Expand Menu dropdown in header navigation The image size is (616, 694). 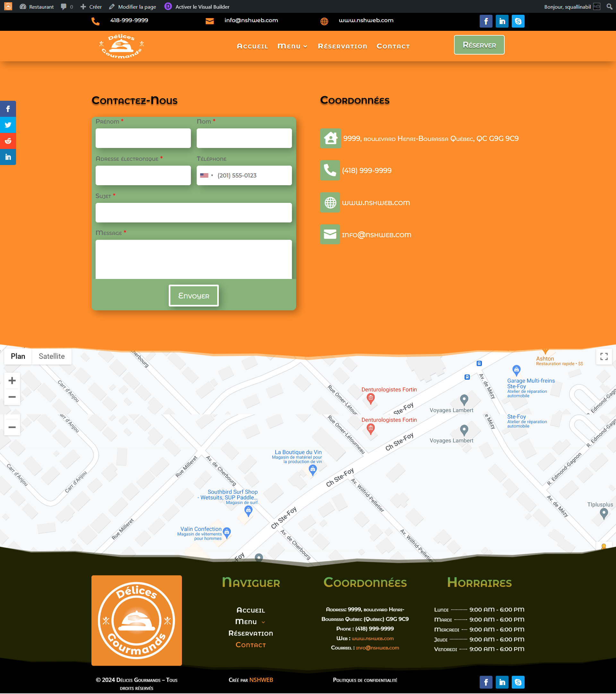pyautogui.click(x=292, y=46)
